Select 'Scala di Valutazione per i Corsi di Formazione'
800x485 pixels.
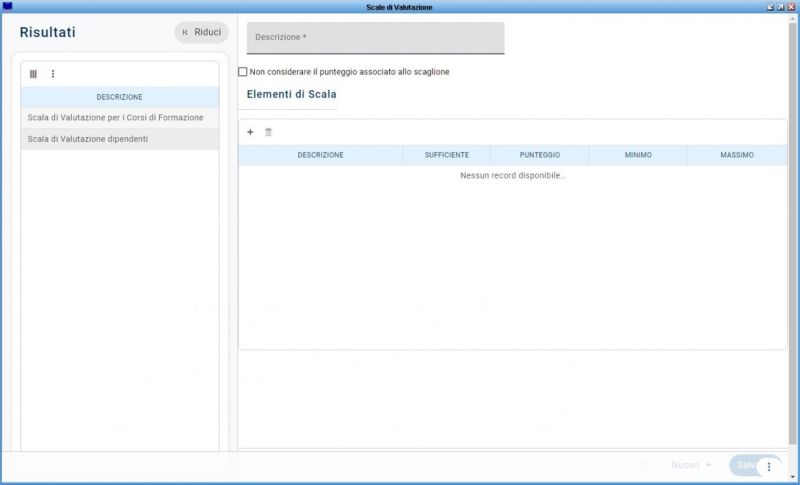pos(116,118)
